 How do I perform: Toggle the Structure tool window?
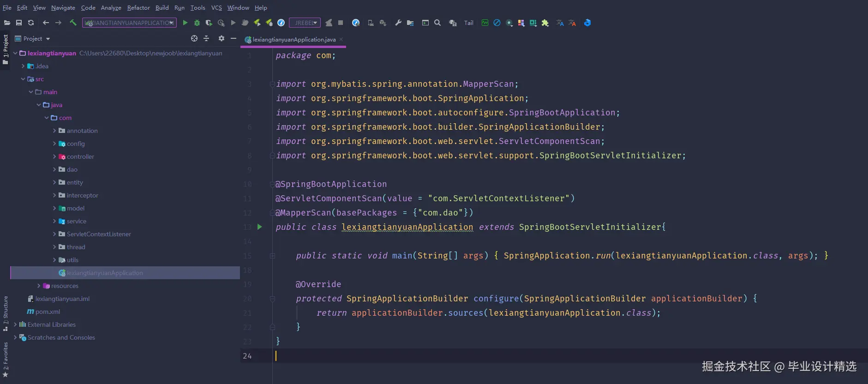[5, 314]
